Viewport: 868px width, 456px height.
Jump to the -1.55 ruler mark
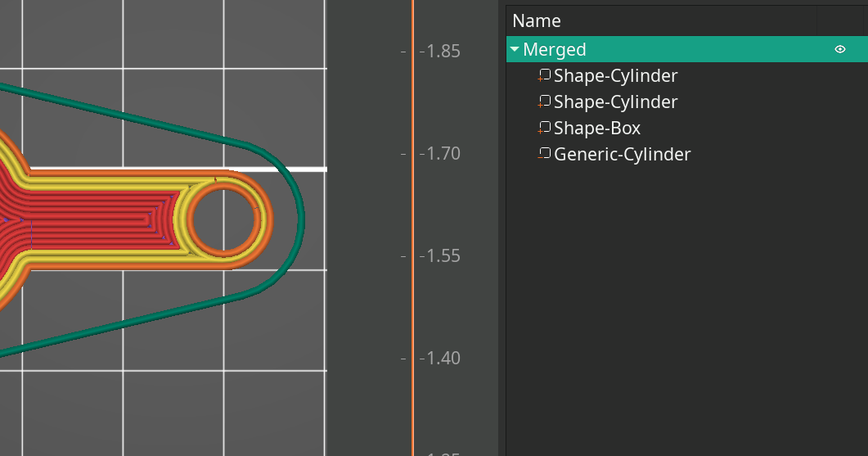(x=440, y=256)
